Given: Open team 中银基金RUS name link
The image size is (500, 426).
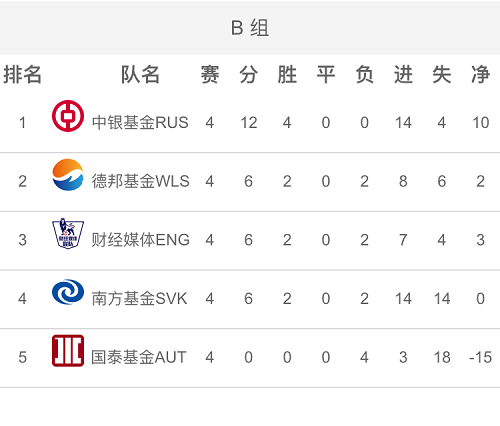Looking at the screenshot, I should click(x=140, y=122).
